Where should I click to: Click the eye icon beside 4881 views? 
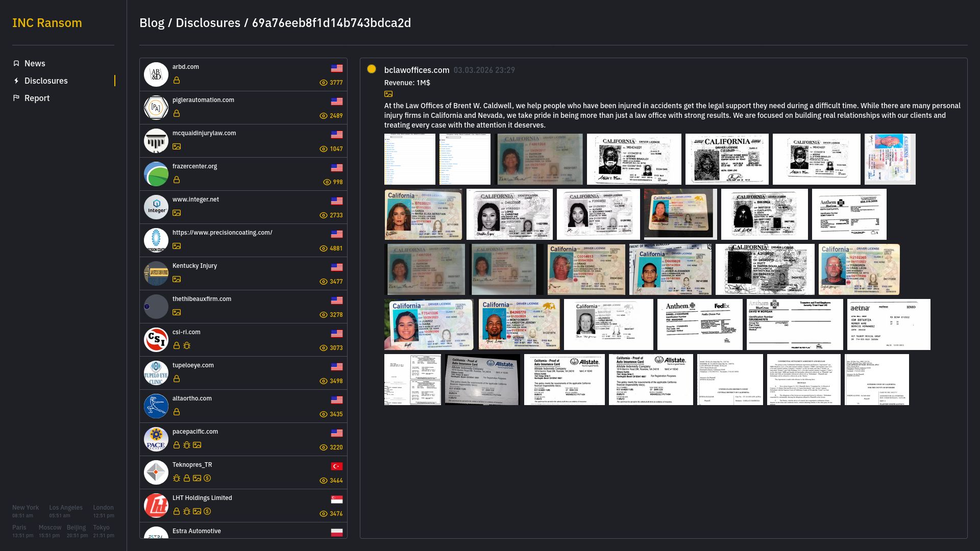pos(323,248)
